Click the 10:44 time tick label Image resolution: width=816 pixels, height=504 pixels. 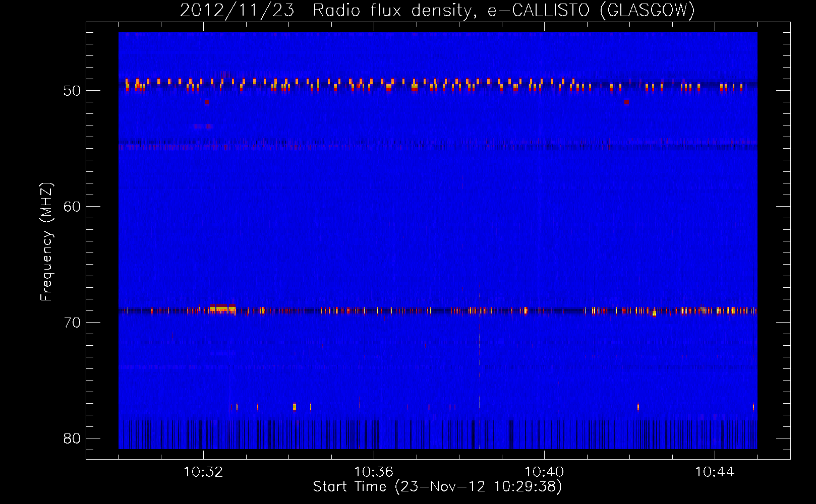pyautogui.click(x=715, y=472)
